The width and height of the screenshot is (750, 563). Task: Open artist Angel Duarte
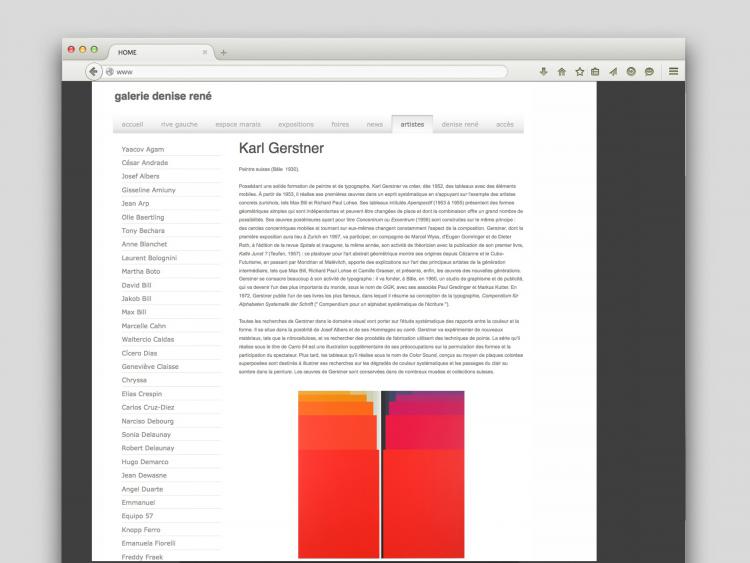click(142, 489)
